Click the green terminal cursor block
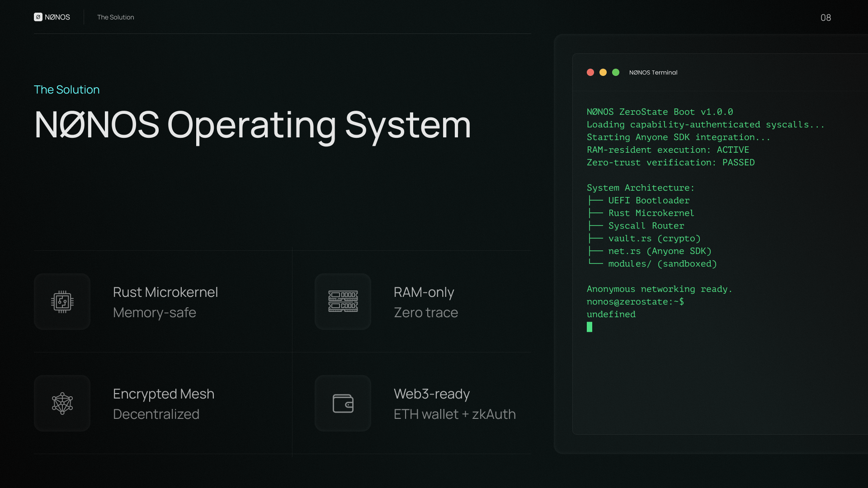 point(590,327)
